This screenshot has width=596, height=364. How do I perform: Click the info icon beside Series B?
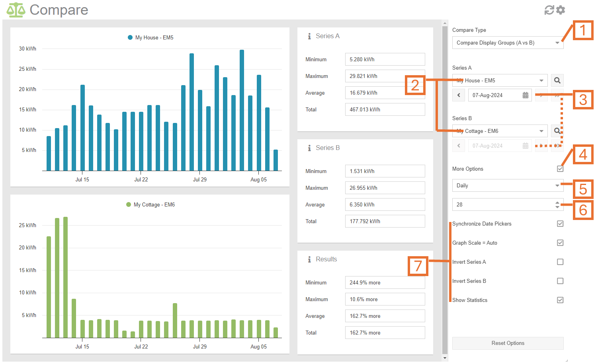pos(309,148)
